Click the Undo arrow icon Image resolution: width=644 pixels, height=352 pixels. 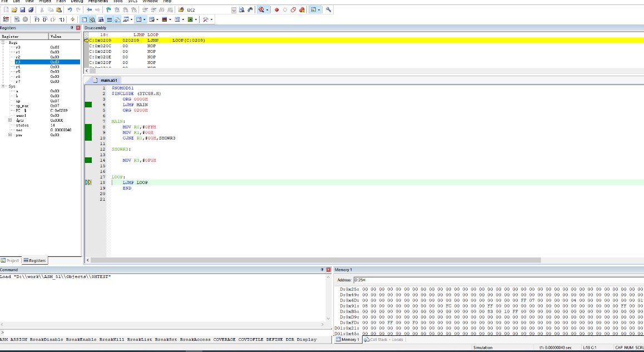pos(70,10)
